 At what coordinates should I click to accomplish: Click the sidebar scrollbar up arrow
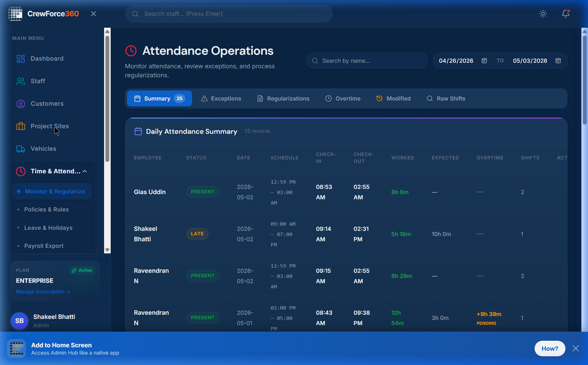click(108, 31)
